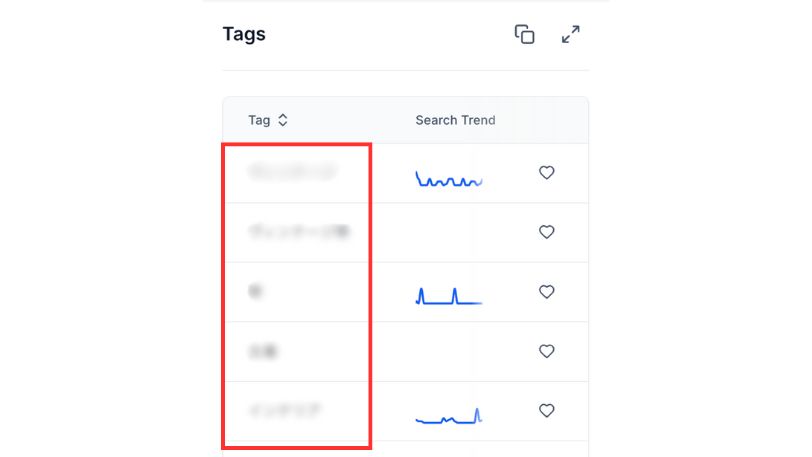Expand the Tags panel to full view
This screenshot has width=812, height=457.
pyautogui.click(x=570, y=35)
